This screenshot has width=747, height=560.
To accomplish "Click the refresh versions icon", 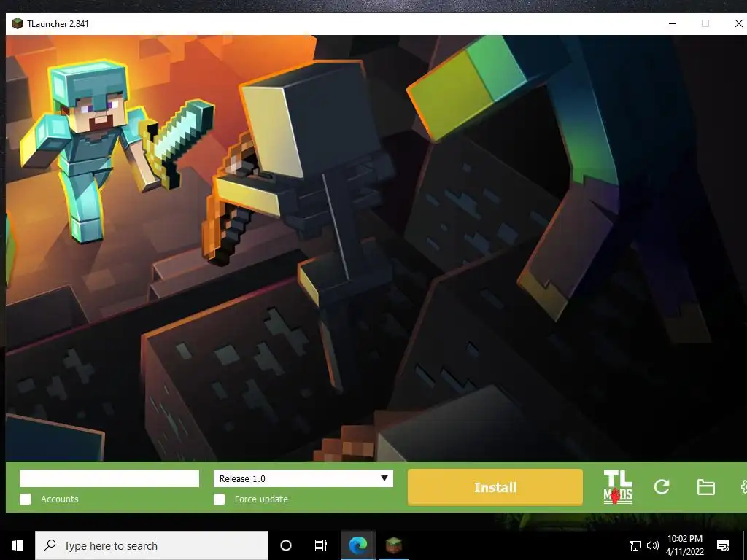I will tap(662, 486).
